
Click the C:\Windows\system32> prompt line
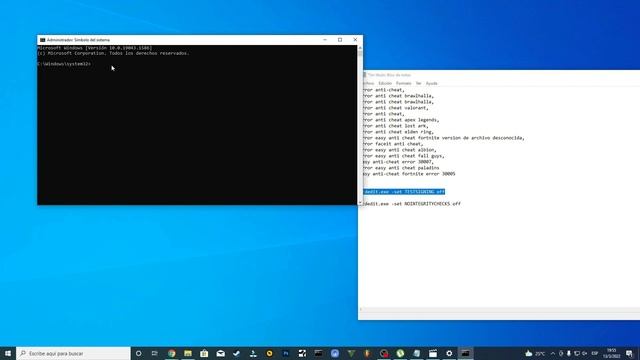[64, 64]
